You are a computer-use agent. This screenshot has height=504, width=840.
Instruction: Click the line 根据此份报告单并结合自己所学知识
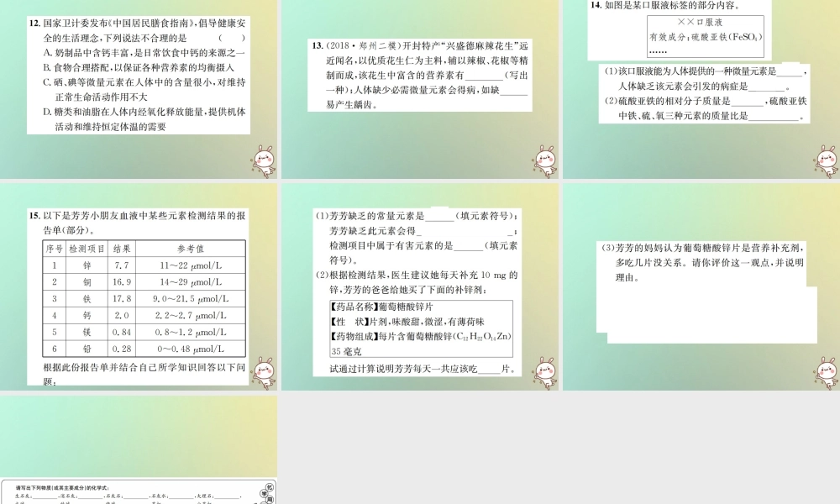click(x=144, y=367)
